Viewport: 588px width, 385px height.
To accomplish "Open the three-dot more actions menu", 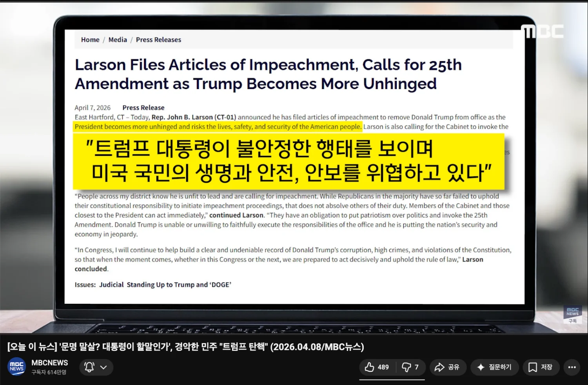I will (x=572, y=367).
